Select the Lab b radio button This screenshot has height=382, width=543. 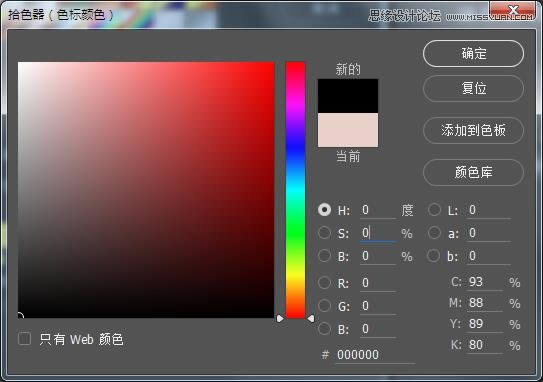click(434, 256)
